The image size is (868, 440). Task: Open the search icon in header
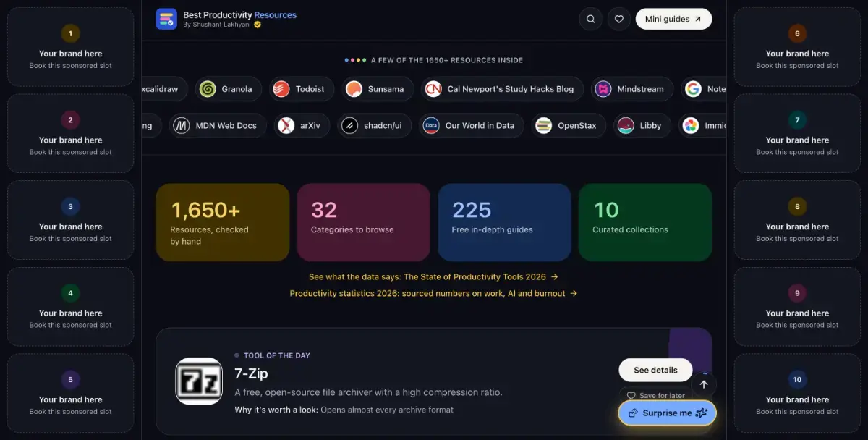point(590,20)
